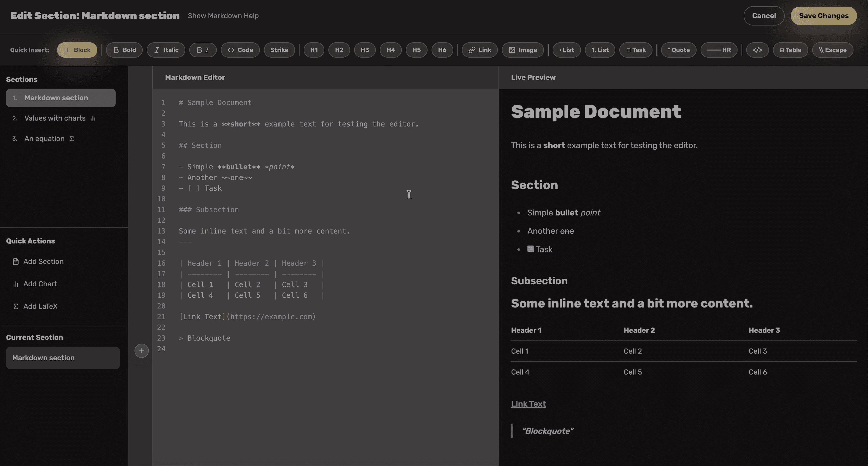Select the 'Values with charts' section
This screenshot has height=466, width=868.
[55, 118]
